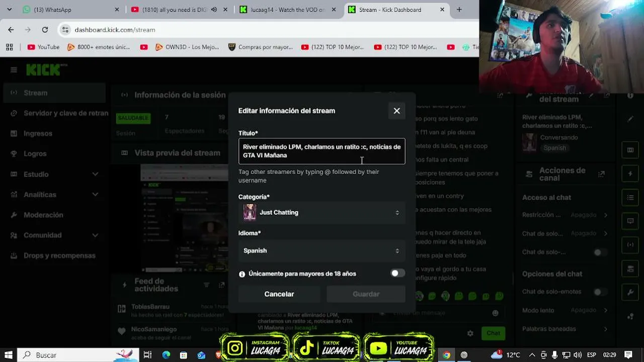The width and height of the screenshot is (644, 362).
Task: Click the list icon in right rail
Action: [630, 198]
